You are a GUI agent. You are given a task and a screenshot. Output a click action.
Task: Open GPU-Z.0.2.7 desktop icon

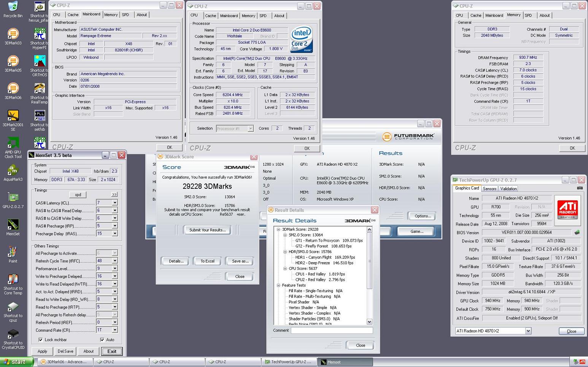pos(13,201)
